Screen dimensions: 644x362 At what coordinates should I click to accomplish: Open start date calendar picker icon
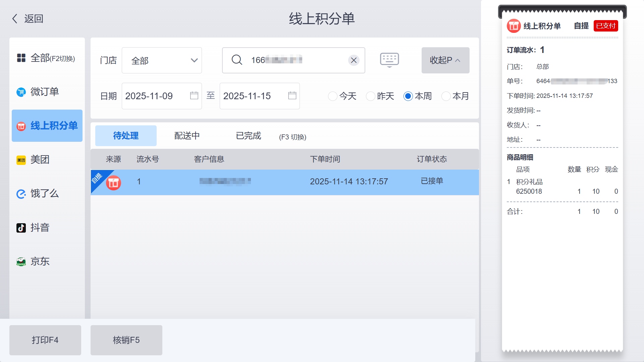[194, 96]
